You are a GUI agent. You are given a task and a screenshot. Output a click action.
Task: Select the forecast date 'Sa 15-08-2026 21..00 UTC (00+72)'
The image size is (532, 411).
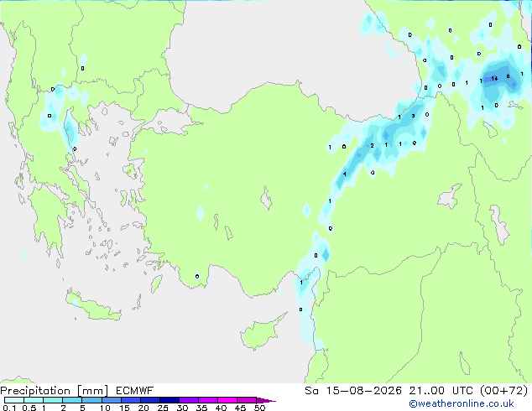pyautogui.click(x=416, y=391)
